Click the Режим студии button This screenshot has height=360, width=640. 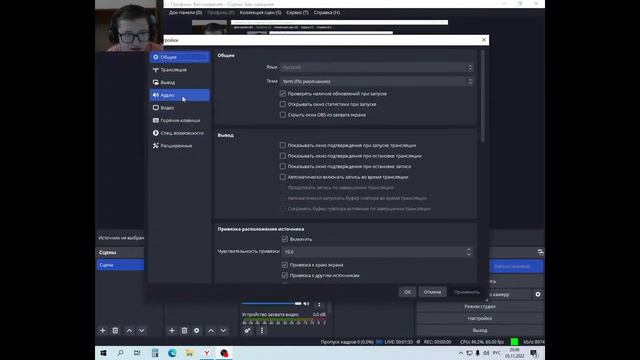(x=480, y=306)
